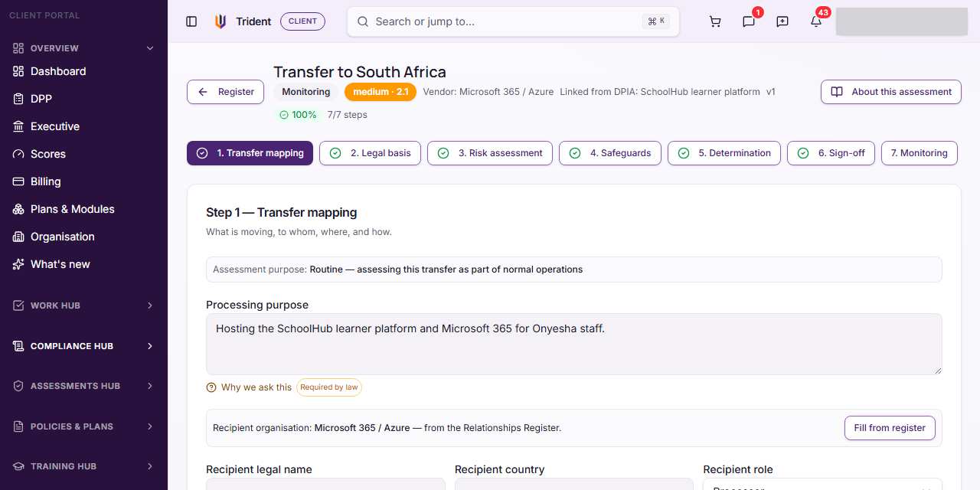The width and height of the screenshot is (980, 490).
Task: Switch to 6. Sign-off step
Action: click(x=831, y=153)
